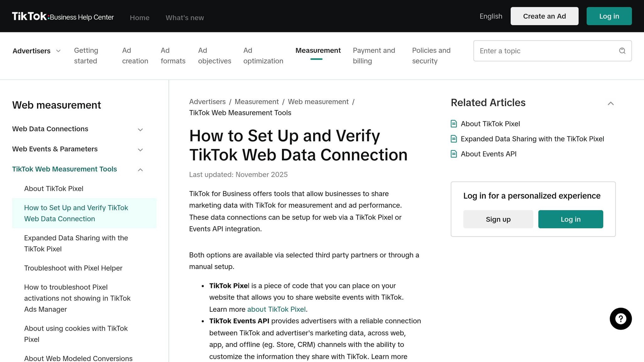The height and width of the screenshot is (362, 644).
Task: Go to What's new in header
Action: click(185, 18)
